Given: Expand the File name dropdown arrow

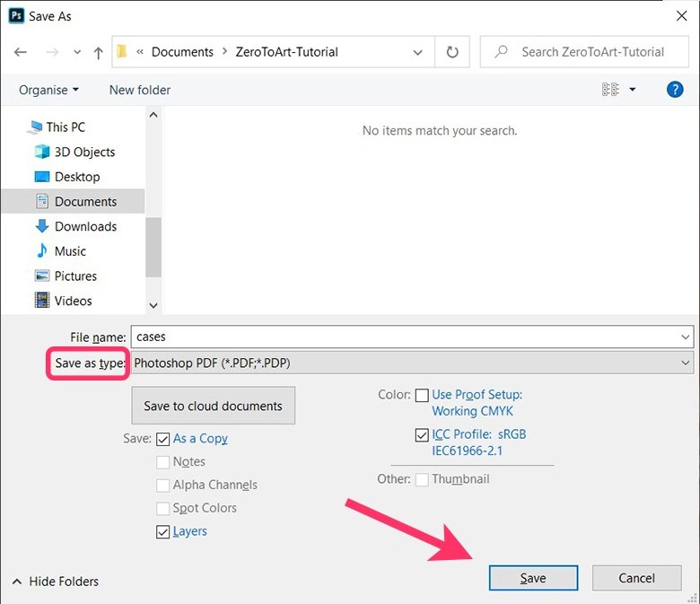Looking at the screenshot, I should 686,337.
